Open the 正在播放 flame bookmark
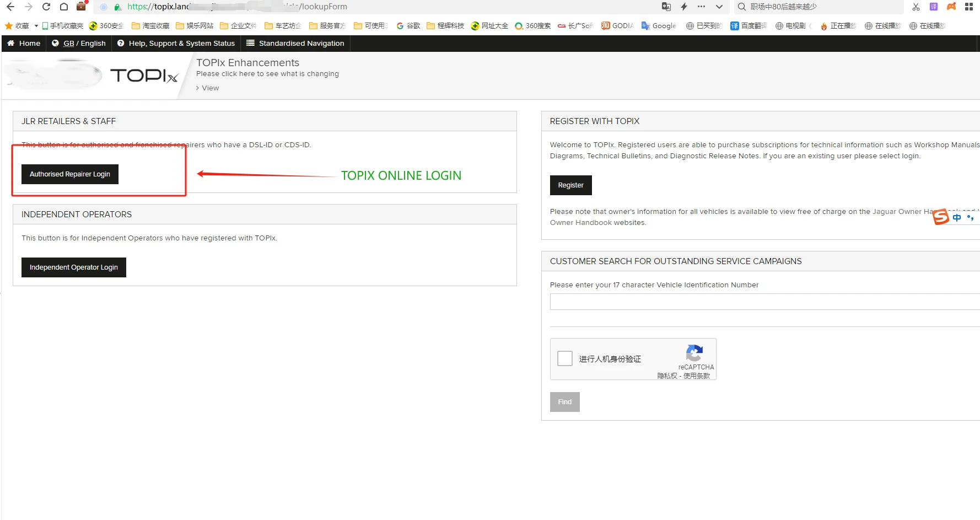The image size is (980, 520). click(x=838, y=26)
